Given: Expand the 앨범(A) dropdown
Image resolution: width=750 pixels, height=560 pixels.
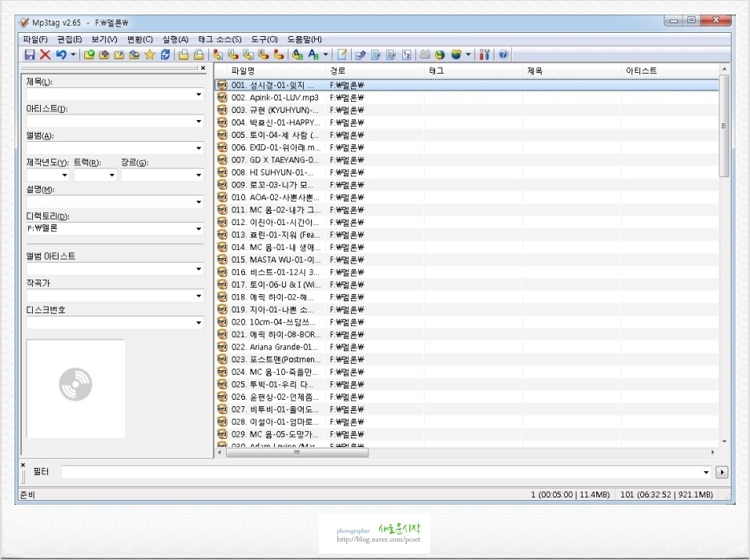Looking at the screenshot, I should pos(199,148).
